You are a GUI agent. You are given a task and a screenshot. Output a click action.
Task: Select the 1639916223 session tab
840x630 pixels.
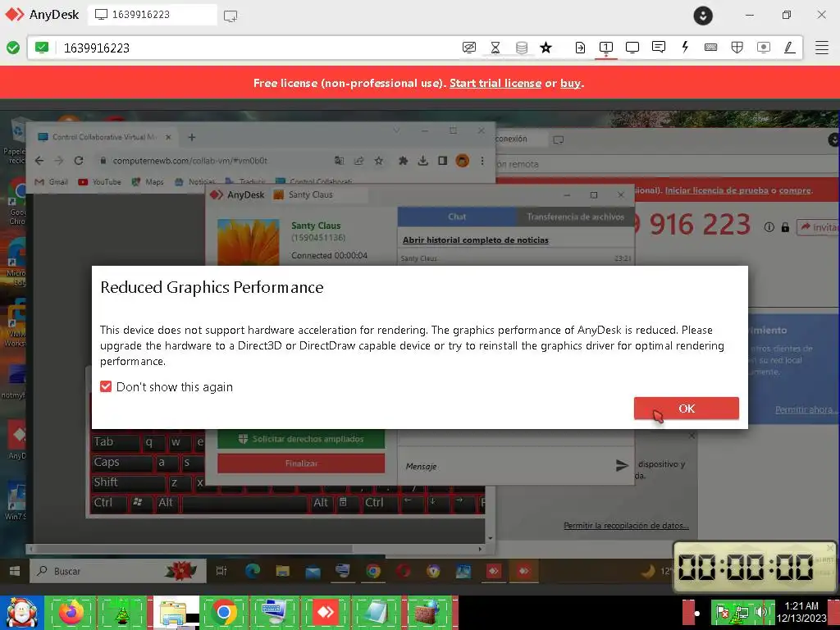click(x=152, y=15)
